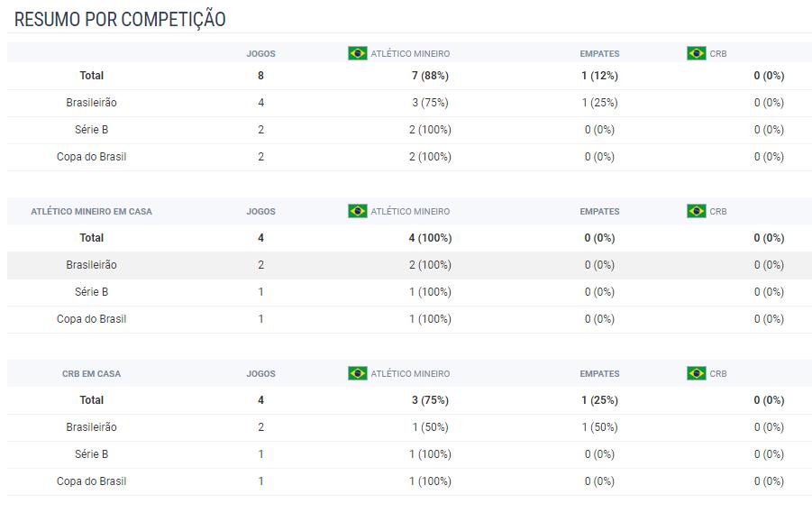Select Brasileirão in the Atlético Mineiro em casa table
Viewport: 812px width, 531px height.
click(91, 265)
